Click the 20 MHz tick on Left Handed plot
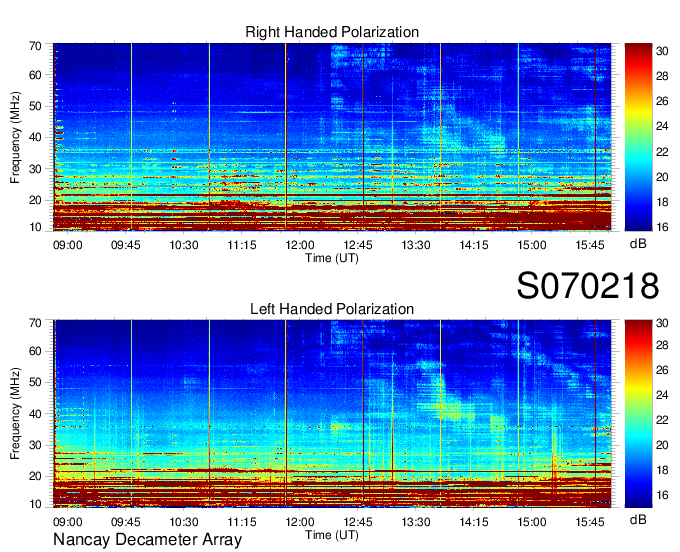This screenshot has width=680, height=552. pyautogui.click(x=36, y=476)
